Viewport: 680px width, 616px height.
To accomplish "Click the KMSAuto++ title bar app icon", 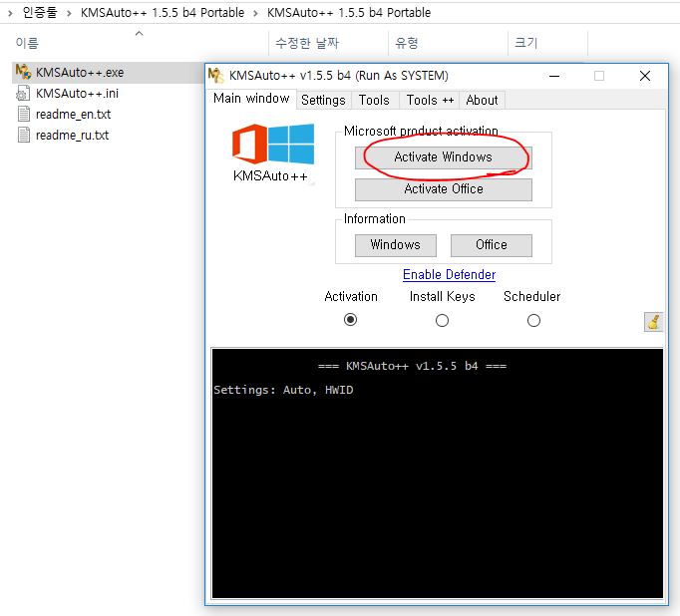I will [x=215, y=76].
